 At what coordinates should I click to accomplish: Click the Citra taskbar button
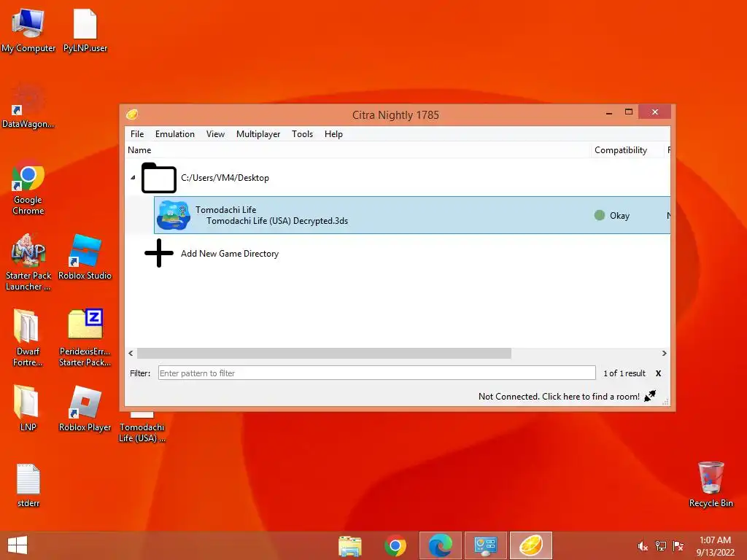point(531,545)
